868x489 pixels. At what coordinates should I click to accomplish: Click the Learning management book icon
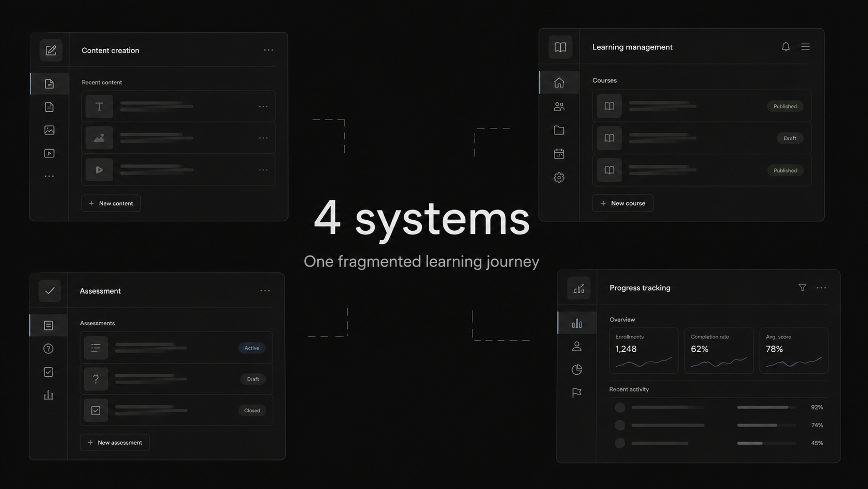click(x=560, y=47)
